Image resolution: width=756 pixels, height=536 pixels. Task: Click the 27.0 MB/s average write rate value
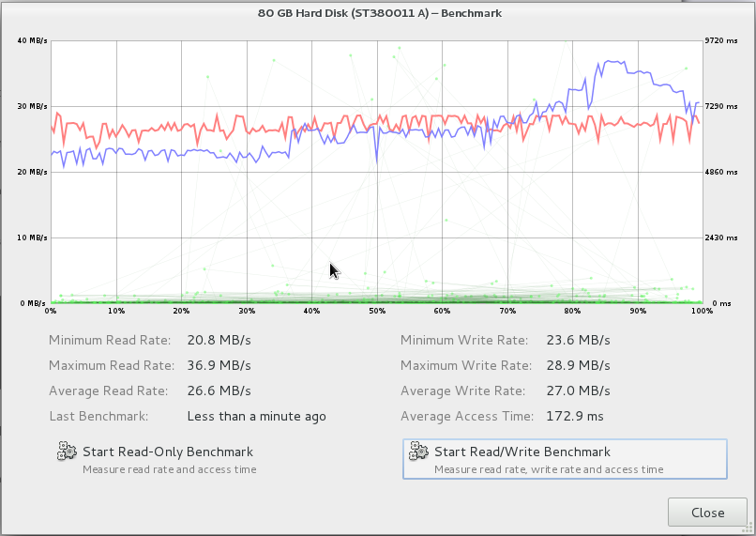click(x=578, y=391)
